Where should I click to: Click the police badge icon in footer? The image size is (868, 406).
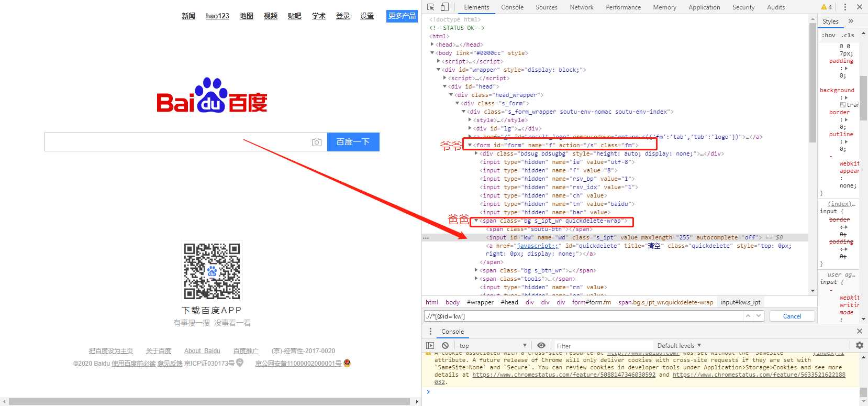point(347,363)
